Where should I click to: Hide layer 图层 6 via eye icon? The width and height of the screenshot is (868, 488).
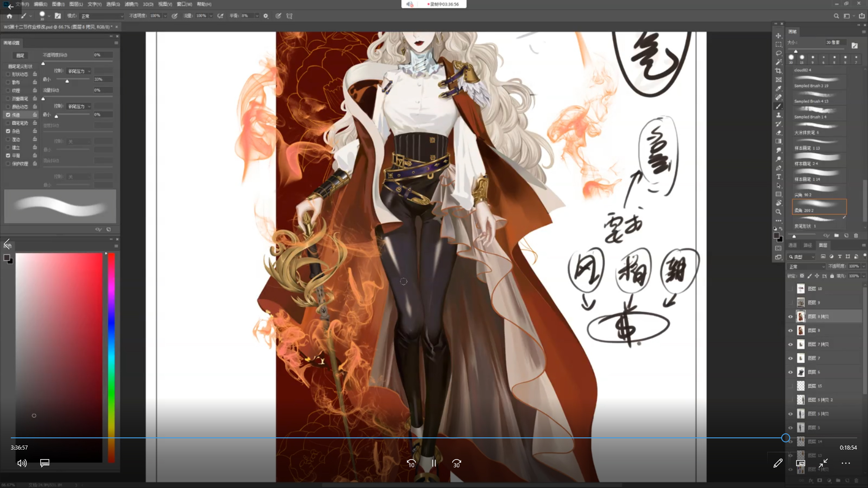791,372
